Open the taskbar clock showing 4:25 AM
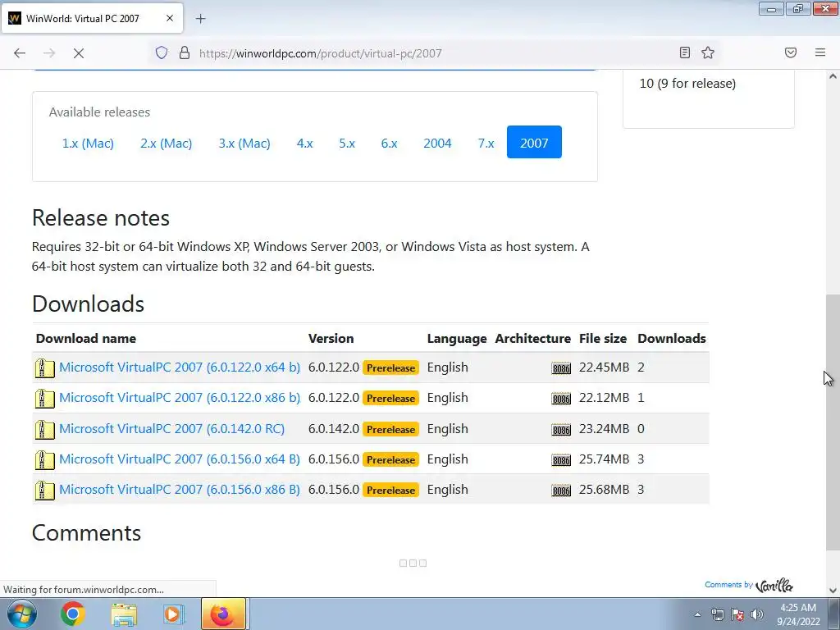Screen dimensions: 840x630 point(798,614)
